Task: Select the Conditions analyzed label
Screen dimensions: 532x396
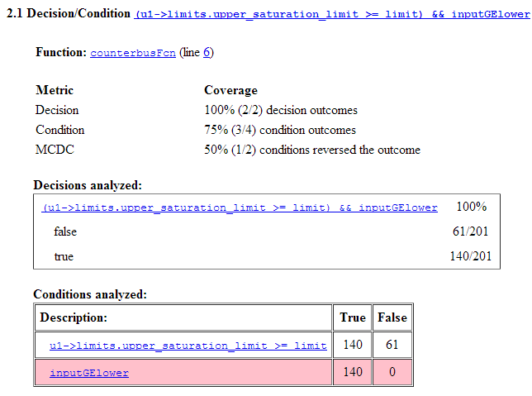Action: pyautogui.click(x=90, y=294)
